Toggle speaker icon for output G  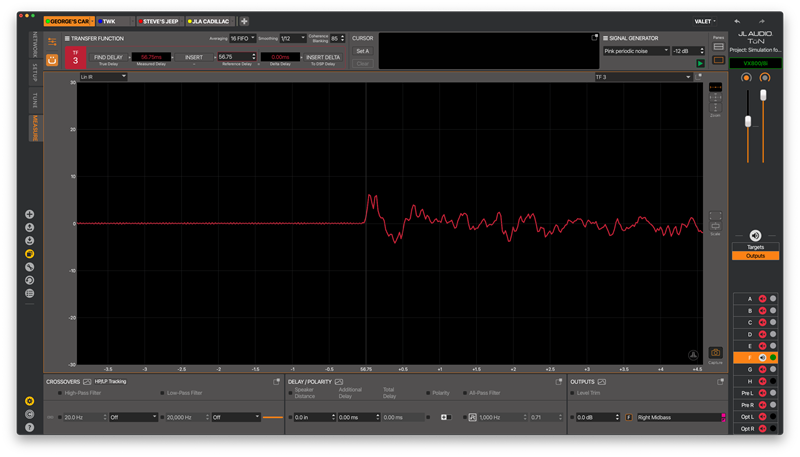point(762,369)
